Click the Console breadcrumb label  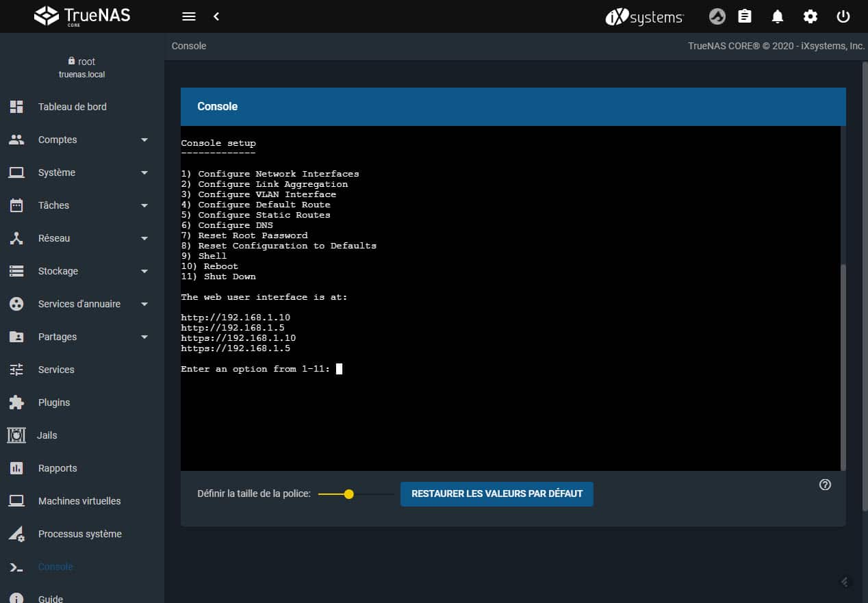[189, 46]
